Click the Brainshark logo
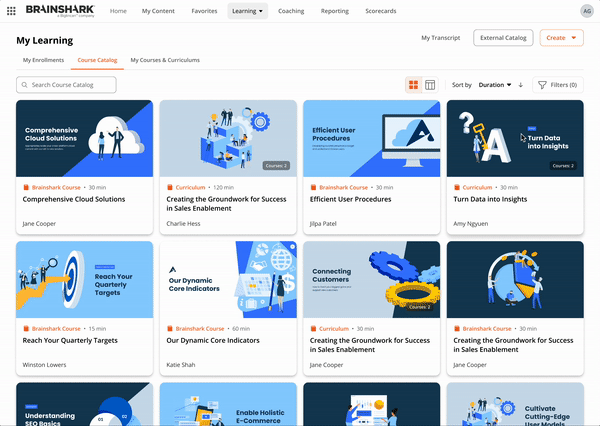This screenshot has width=600, height=426. coord(60,11)
